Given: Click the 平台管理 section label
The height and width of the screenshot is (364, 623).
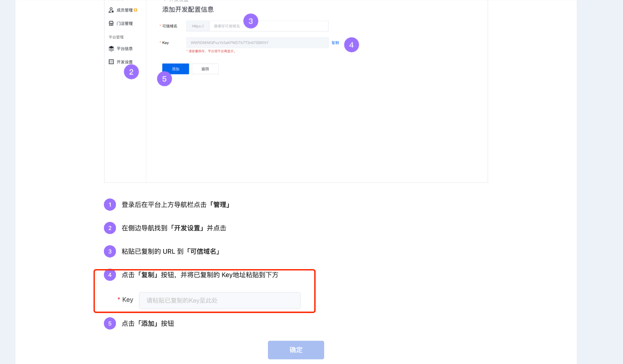Looking at the screenshot, I should click(x=116, y=37).
